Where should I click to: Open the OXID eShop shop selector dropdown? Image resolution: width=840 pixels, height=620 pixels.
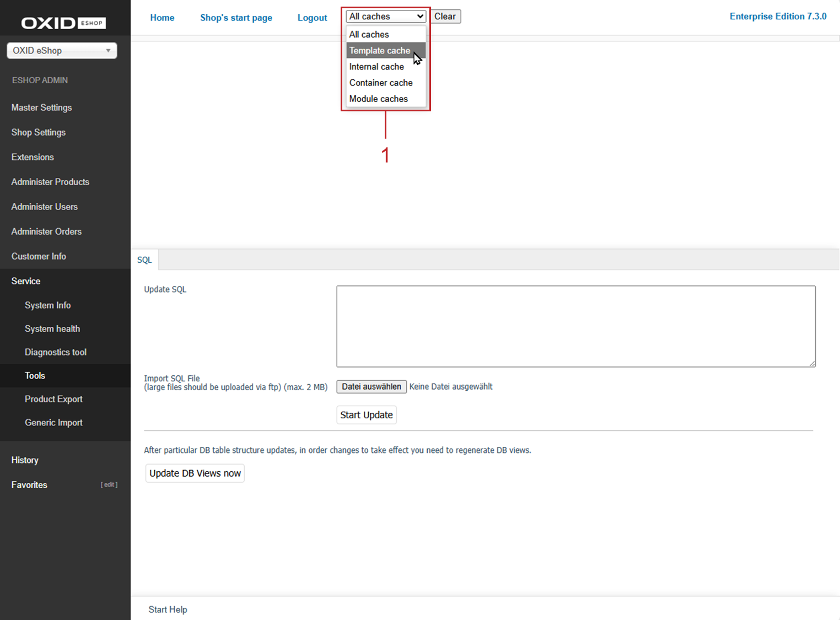(62, 51)
